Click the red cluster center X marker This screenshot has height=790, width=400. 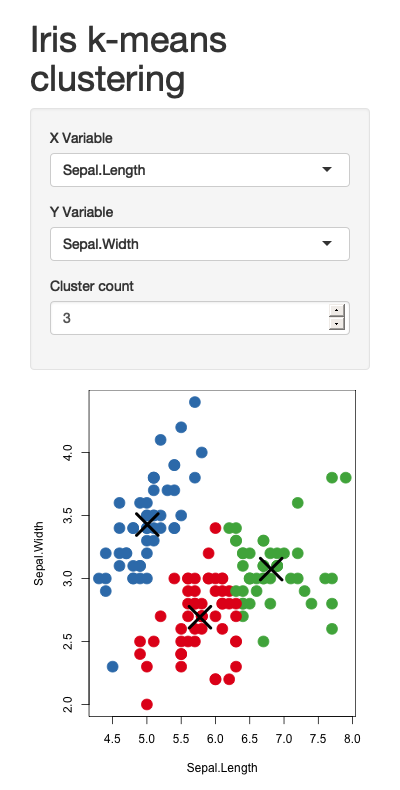tap(199, 617)
